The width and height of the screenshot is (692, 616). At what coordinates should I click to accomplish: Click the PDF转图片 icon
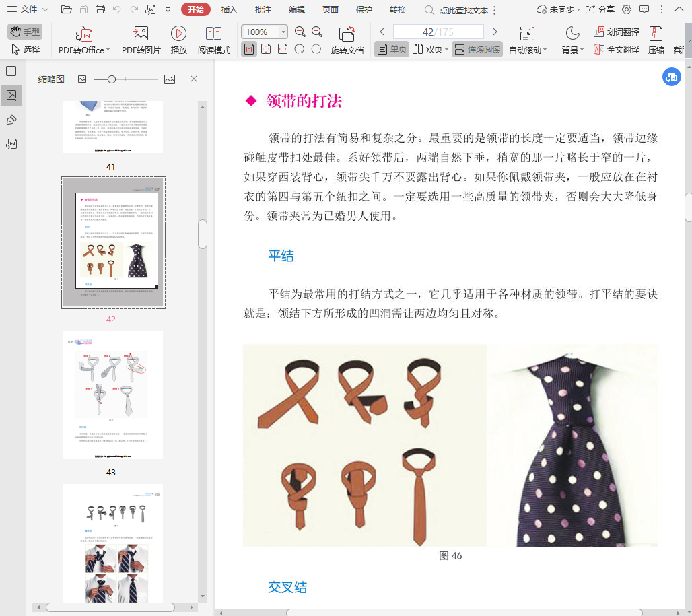pos(141,34)
